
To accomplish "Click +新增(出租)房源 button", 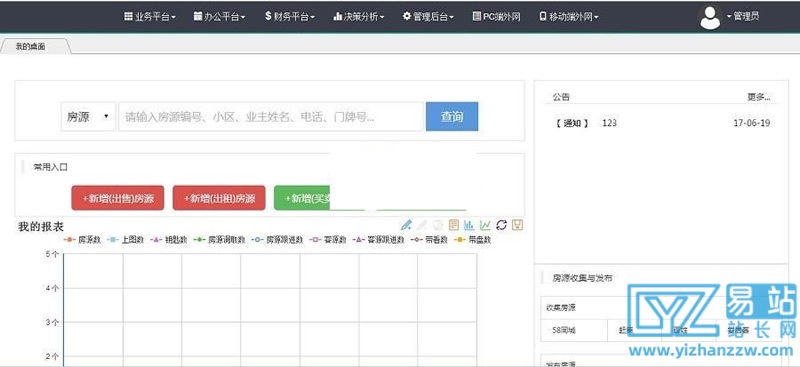I will 219,198.
